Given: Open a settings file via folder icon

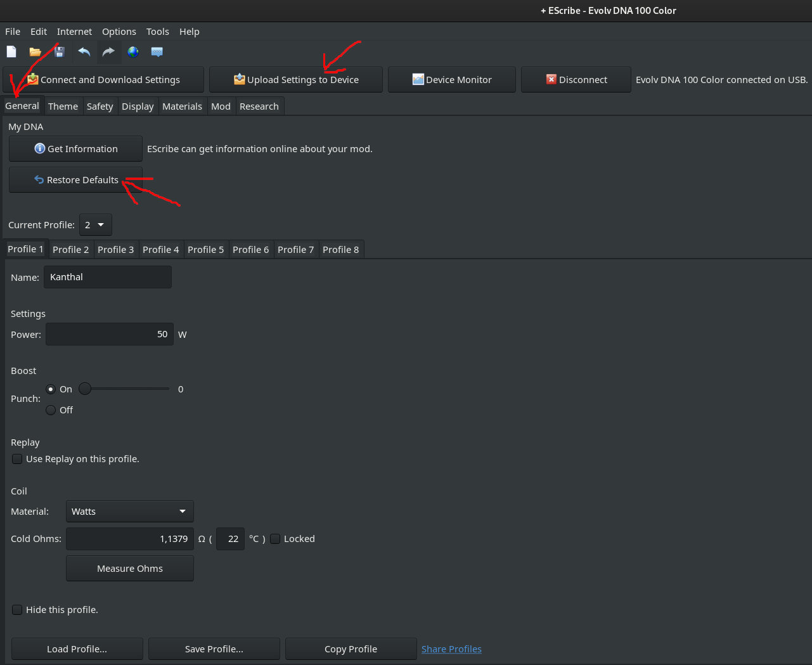Looking at the screenshot, I should [35, 52].
